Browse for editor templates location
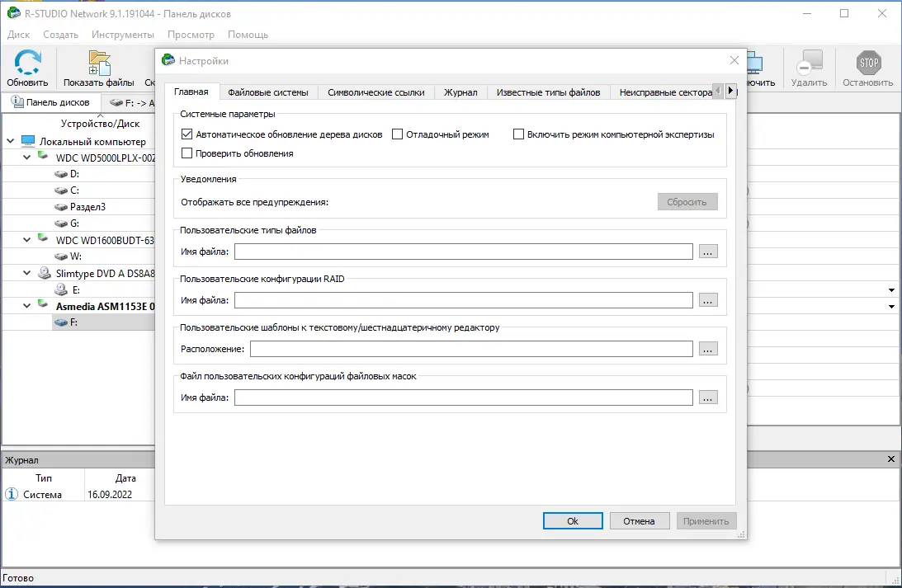902x588 pixels. click(x=708, y=349)
